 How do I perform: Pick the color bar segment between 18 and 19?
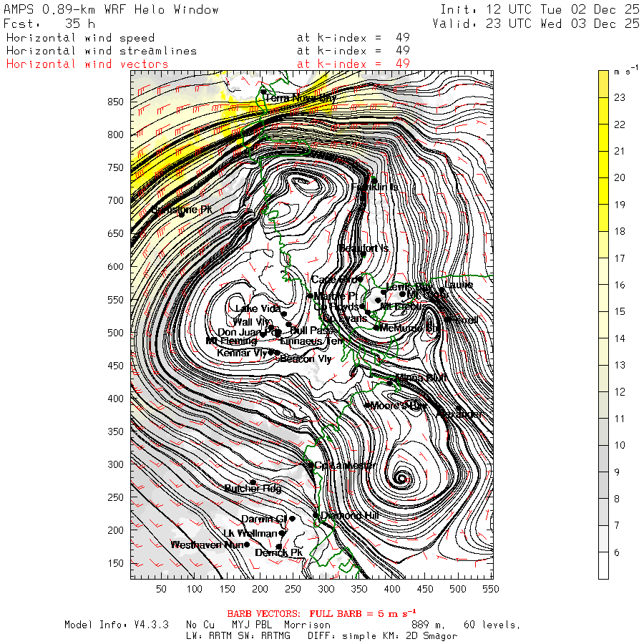pos(603,218)
